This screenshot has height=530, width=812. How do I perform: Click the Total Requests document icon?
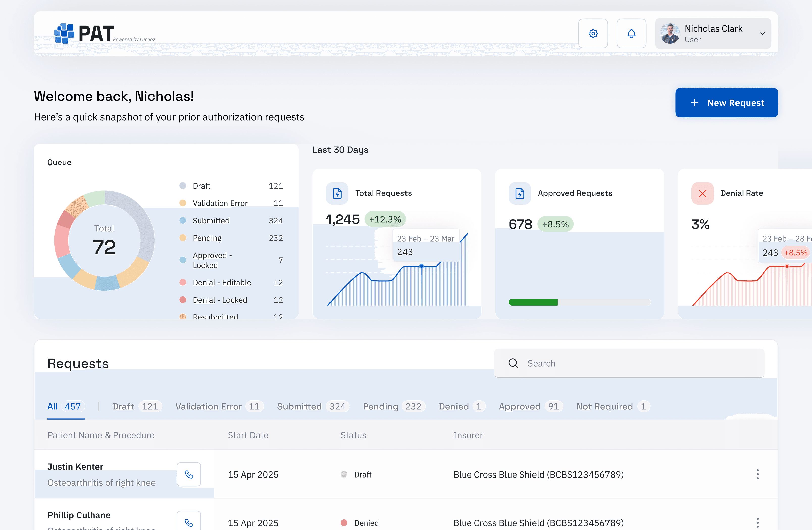pos(337,193)
